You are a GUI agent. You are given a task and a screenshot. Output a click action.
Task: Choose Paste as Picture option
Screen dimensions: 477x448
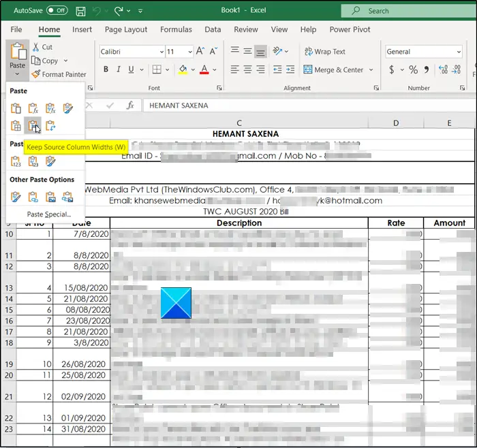pyautogui.click(x=50, y=197)
